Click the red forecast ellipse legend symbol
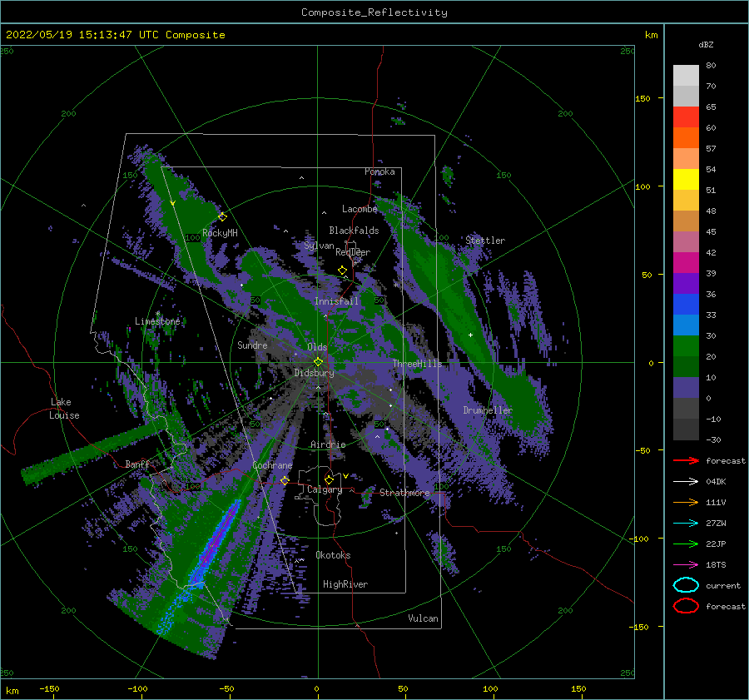 (x=686, y=606)
